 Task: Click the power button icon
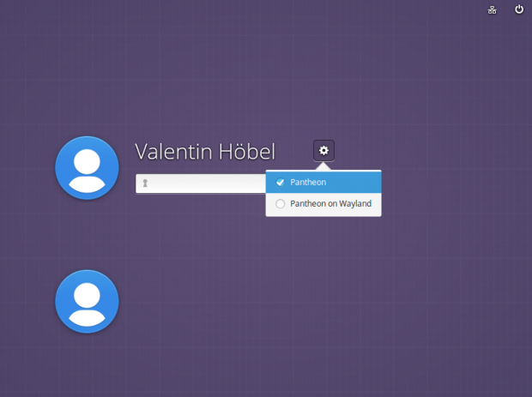pos(519,9)
